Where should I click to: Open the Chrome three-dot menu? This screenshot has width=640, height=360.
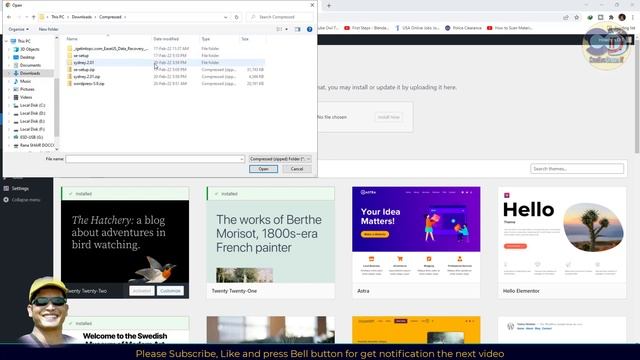pos(633,17)
